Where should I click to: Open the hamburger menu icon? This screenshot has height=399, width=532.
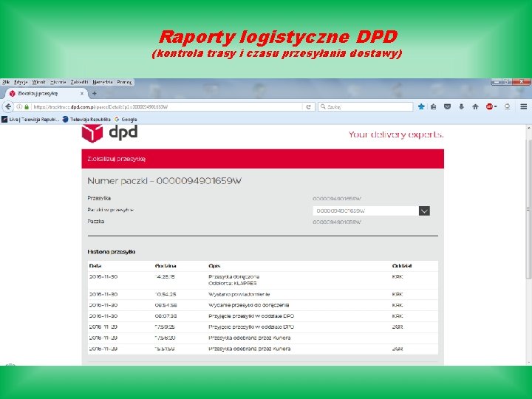pyautogui.click(x=524, y=107)
